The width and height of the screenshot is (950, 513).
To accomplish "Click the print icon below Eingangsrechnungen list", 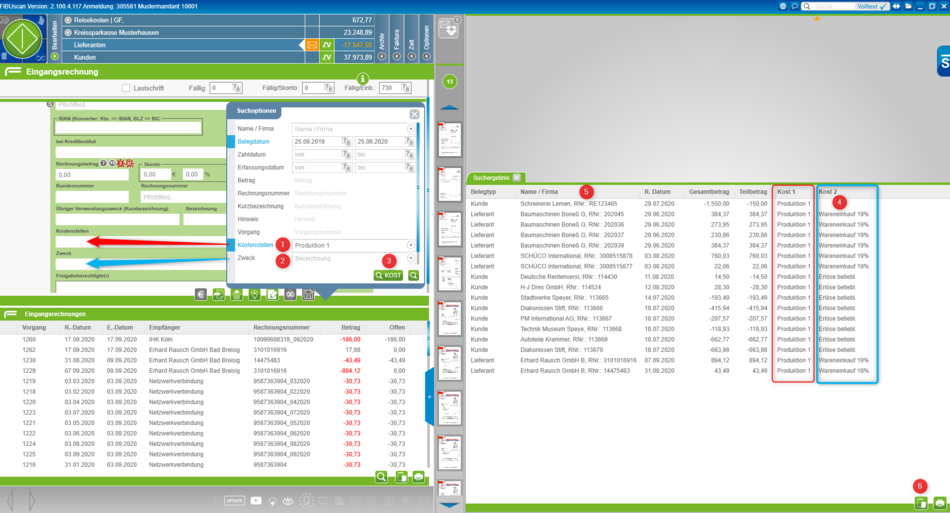I will point(418,478).
